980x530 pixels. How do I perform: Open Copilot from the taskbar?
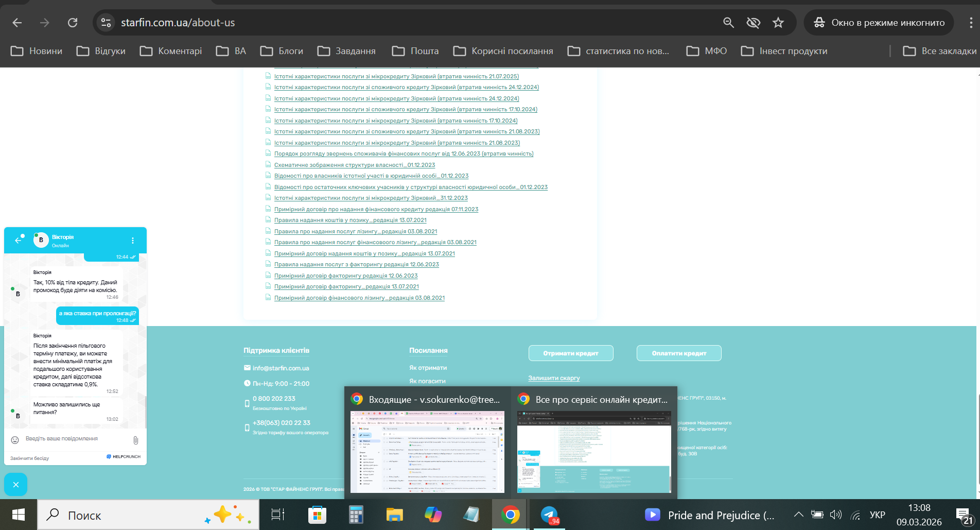click(433, 515)
